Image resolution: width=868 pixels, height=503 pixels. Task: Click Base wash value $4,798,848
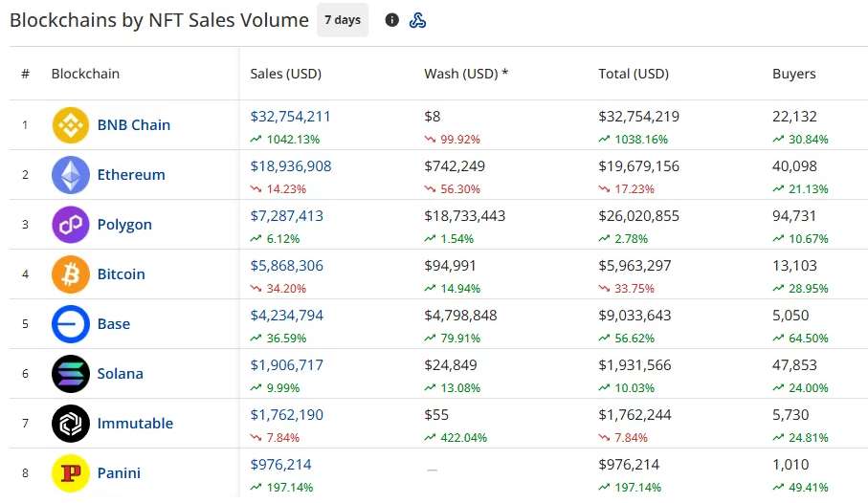point(460,316)
